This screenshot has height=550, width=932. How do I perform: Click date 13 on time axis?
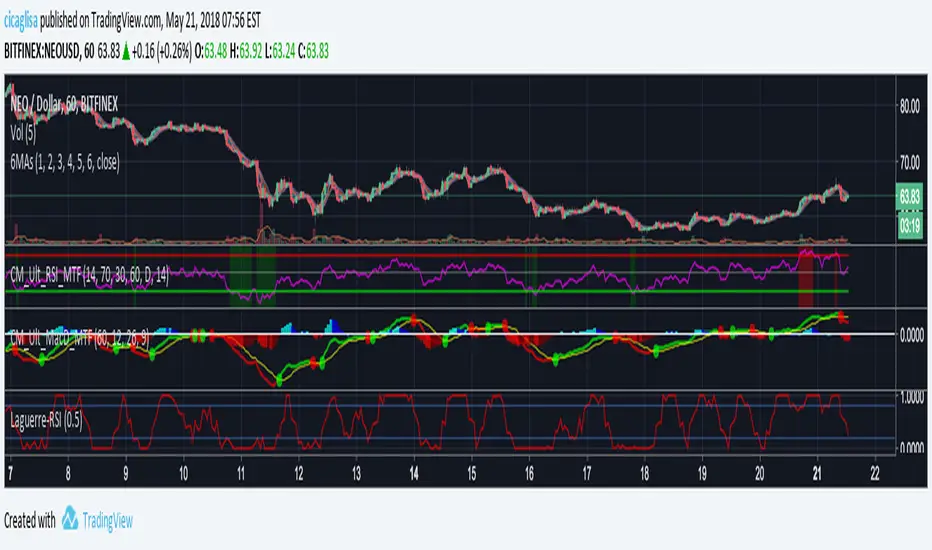[356, 474]
